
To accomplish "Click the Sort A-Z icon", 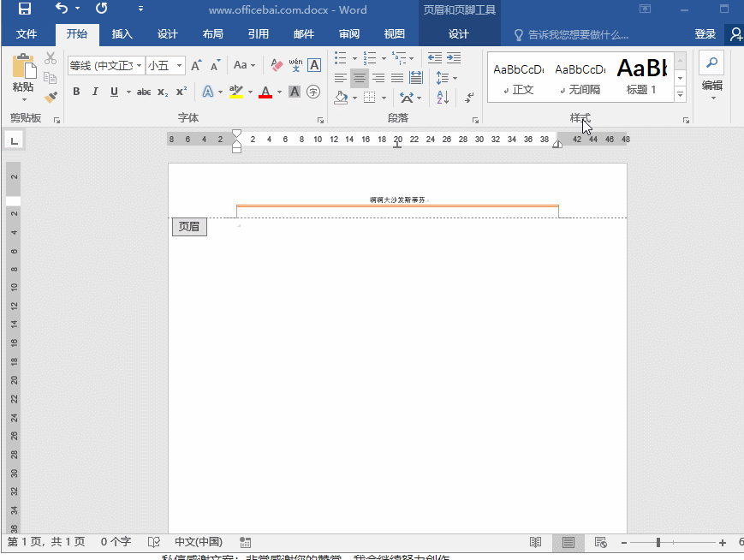I will [443, 98].
